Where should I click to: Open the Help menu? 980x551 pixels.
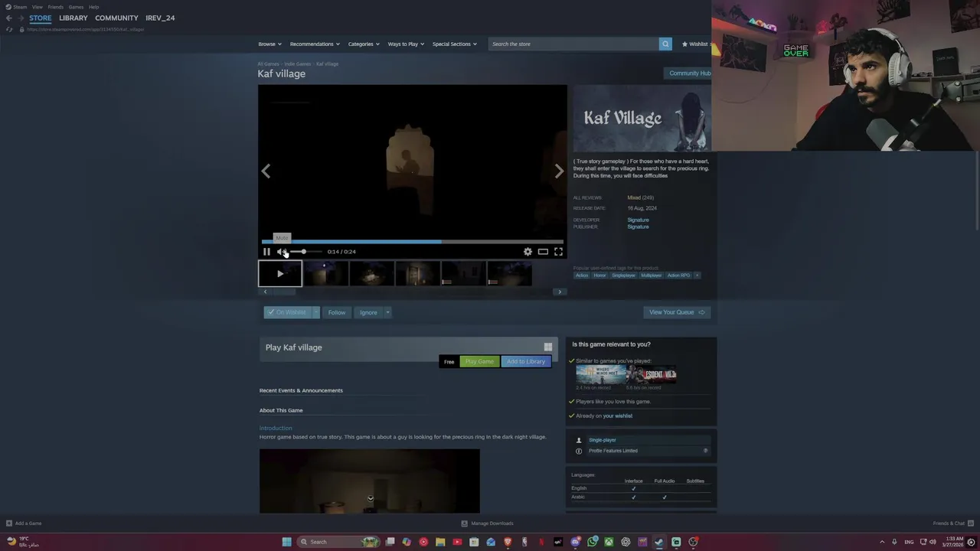tap(93, 7)
